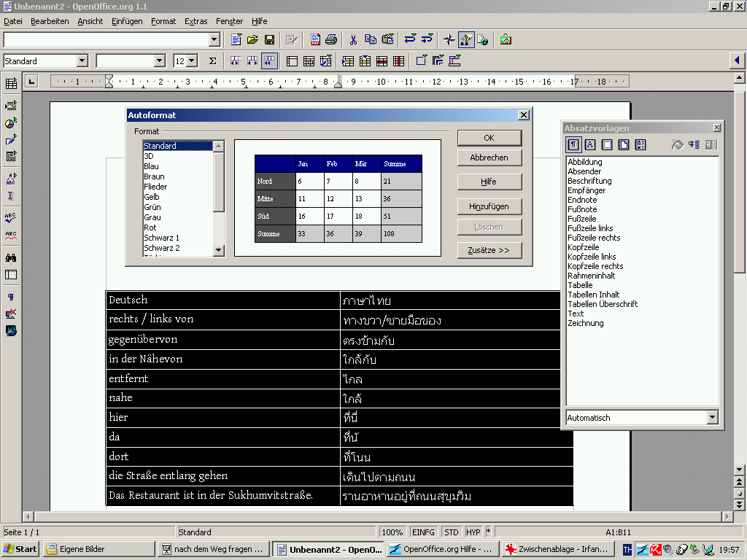
Task: Toggle nonprinting characters pilcrow icon
Action: tap(11, 297)
